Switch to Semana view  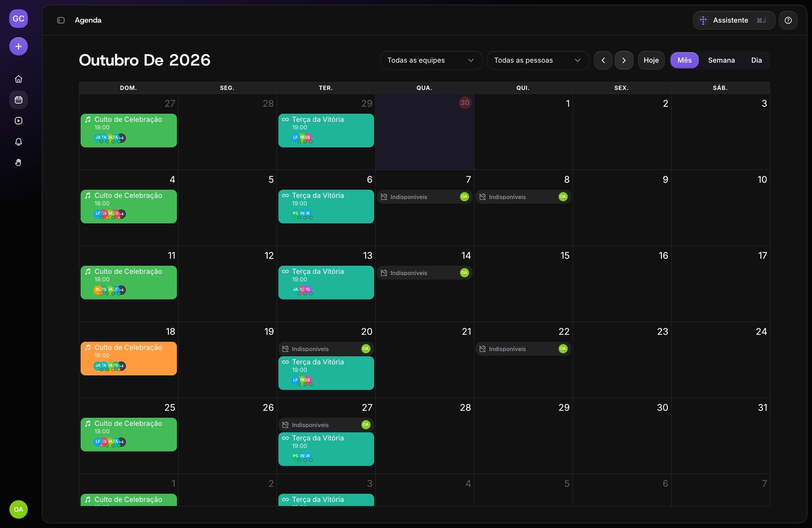[x=721, y=60]
